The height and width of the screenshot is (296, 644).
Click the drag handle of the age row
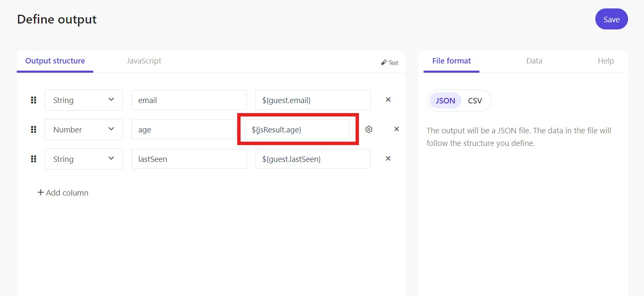click(34, 129)
